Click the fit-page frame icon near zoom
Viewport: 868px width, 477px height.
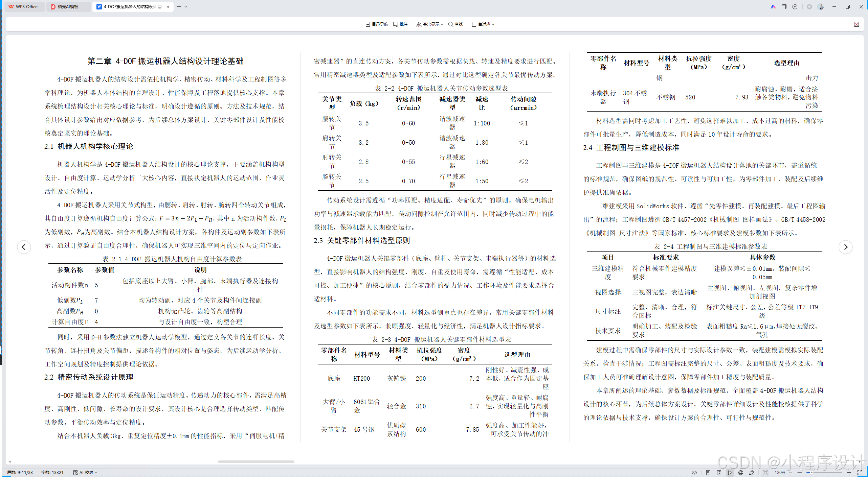click(x=765, y=472)
